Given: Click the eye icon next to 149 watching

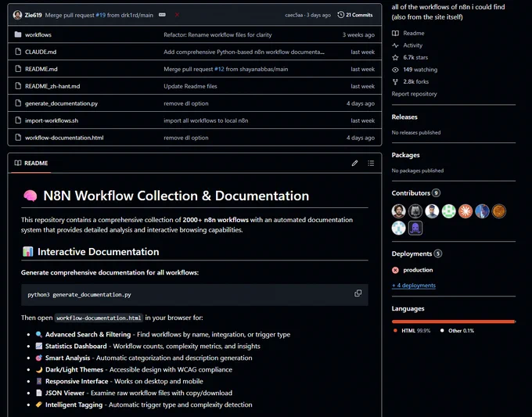Looking at the screenshot, I should 395,70.
